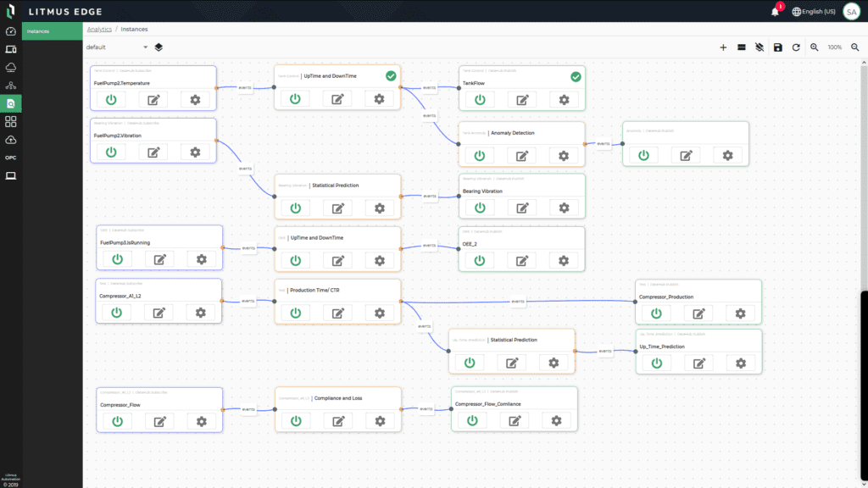Toggle power for the Compressor_Flow node
The height and width of the screenshot is (488, 868).
point(117,421)
